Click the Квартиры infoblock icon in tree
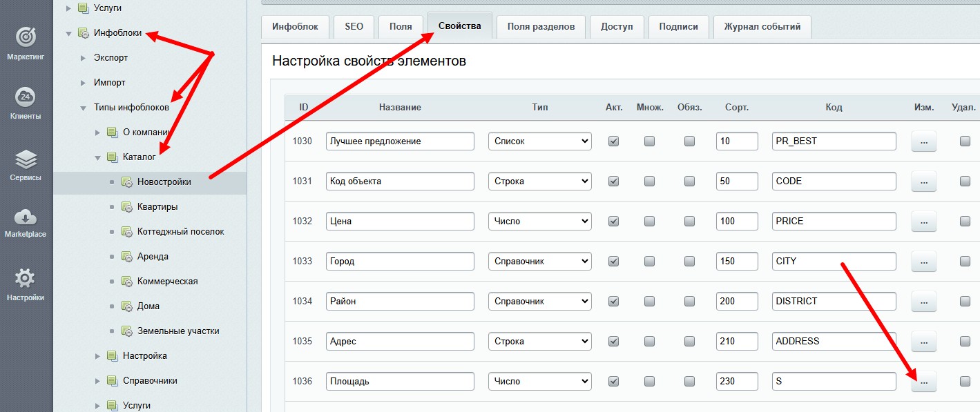 tap(126, 207)
